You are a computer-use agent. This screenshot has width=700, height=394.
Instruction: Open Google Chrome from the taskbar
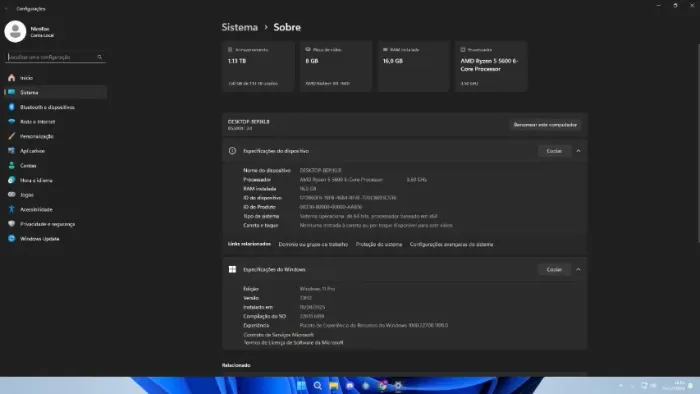382,386
